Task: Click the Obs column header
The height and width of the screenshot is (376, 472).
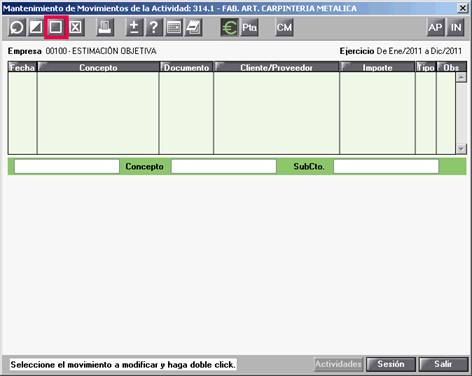Action: coord(451,67)
